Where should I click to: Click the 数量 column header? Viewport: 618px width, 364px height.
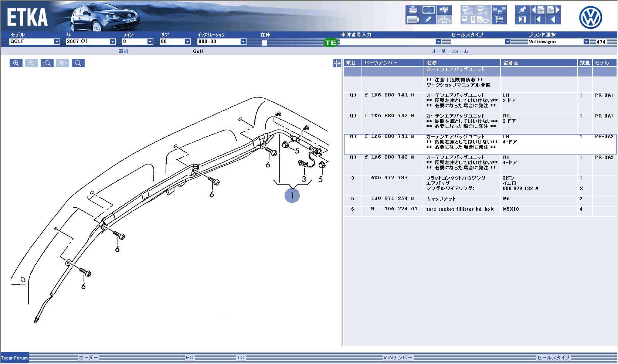(585, 63)
